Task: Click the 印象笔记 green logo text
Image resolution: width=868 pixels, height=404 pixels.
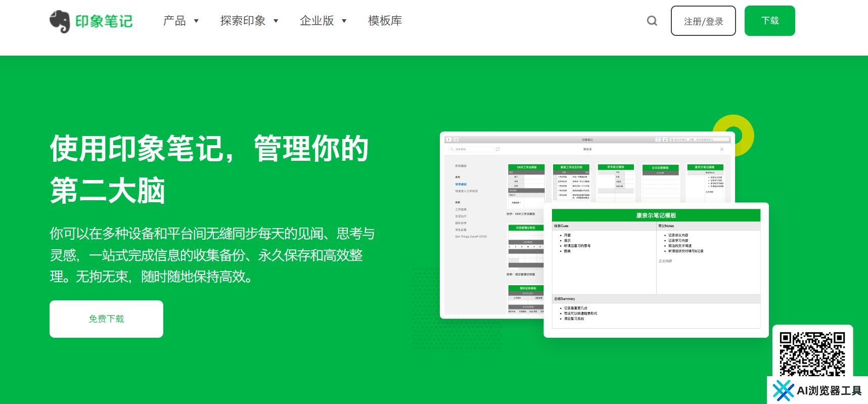Action: click(104, 21)
